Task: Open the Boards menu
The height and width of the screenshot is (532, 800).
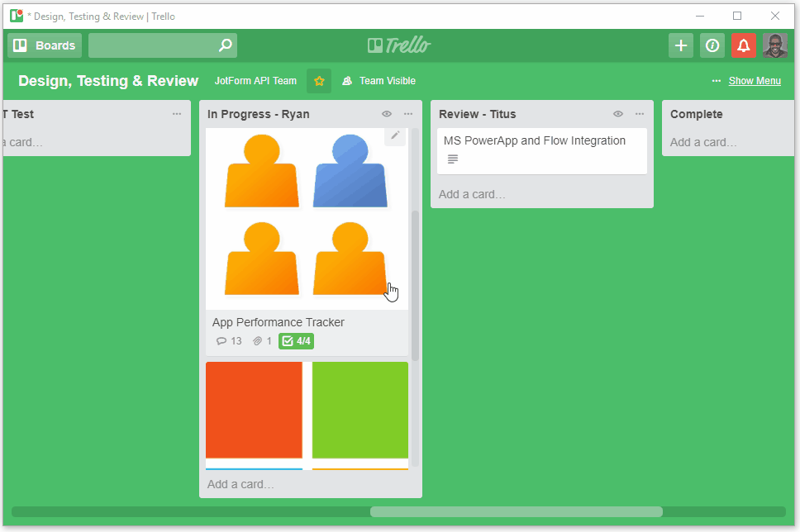Action: (x=45, y=45)
